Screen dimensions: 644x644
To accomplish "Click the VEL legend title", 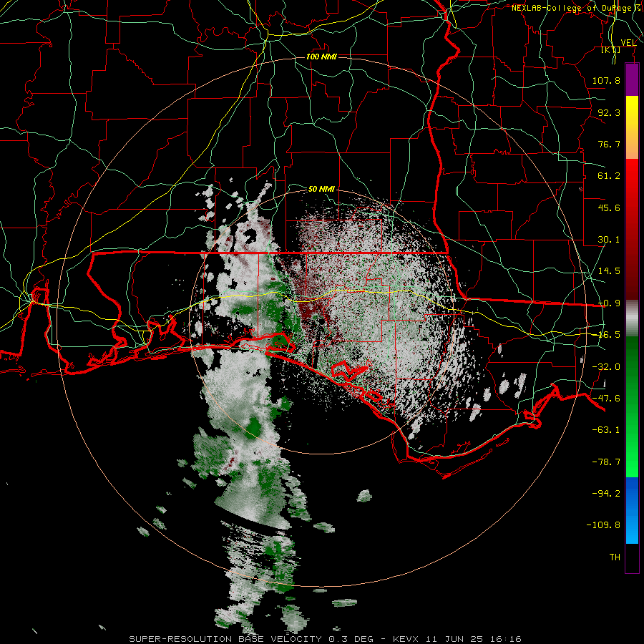I will pos(628,43).
